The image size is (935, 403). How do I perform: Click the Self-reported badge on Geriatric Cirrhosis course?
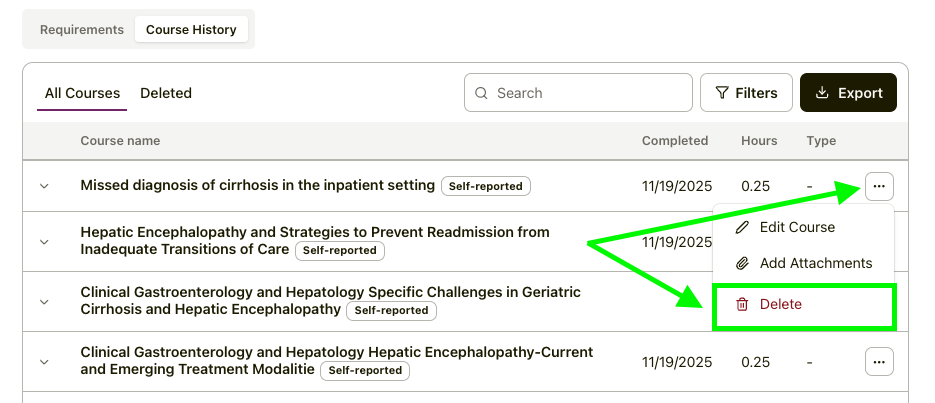[392, 311]
